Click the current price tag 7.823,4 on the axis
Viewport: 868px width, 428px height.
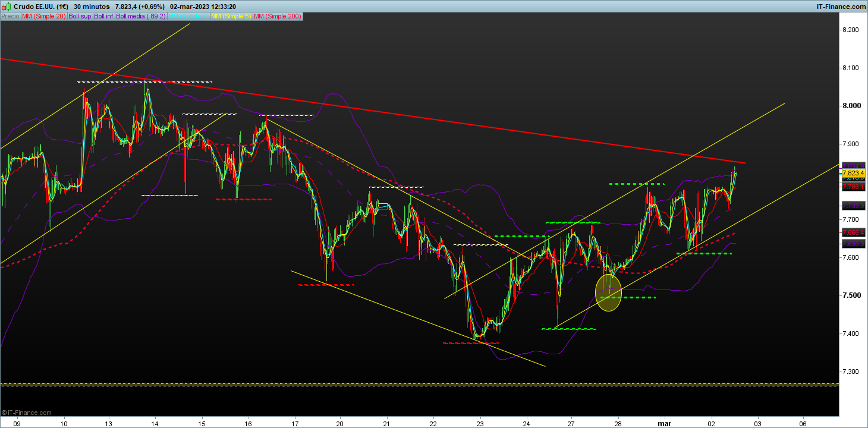pyautogui.click(x=853, y=172)
